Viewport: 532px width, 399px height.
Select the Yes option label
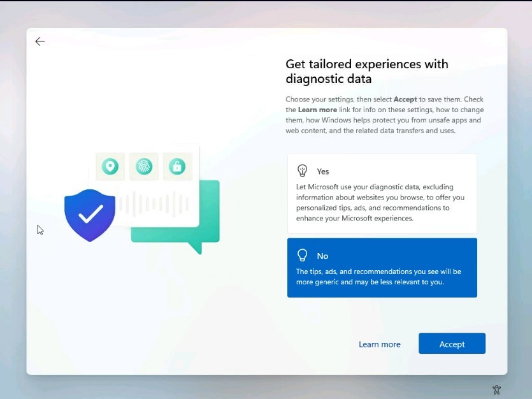tap(323, 171)
